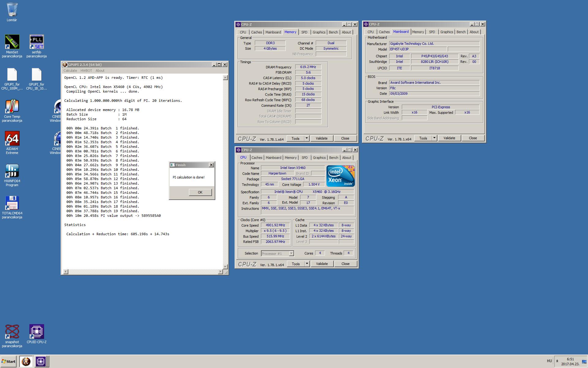Image resolution: width=588 pixels, height=368 pixels.
Task: Open the TOTALCMD64 shortcut
Action: tap(12, 207)
